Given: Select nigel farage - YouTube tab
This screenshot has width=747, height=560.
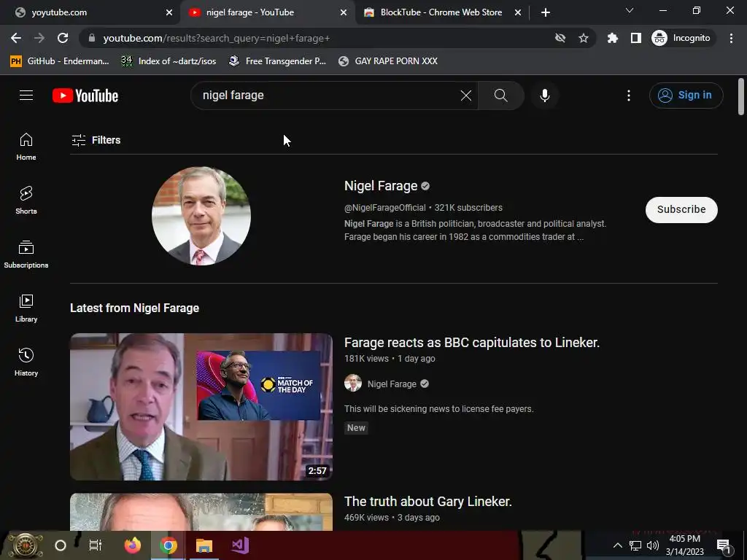Looking at the screenshot, I should coord(267,12).
